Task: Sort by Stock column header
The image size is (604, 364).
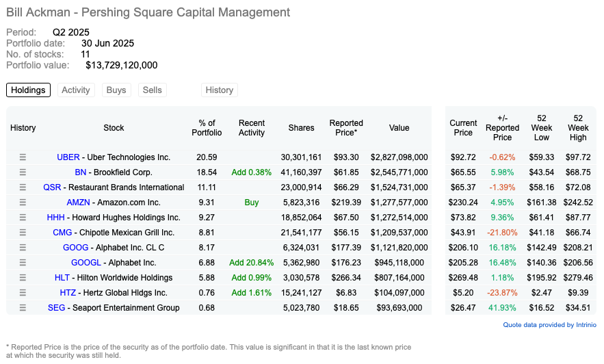Action: coord(114,128)
